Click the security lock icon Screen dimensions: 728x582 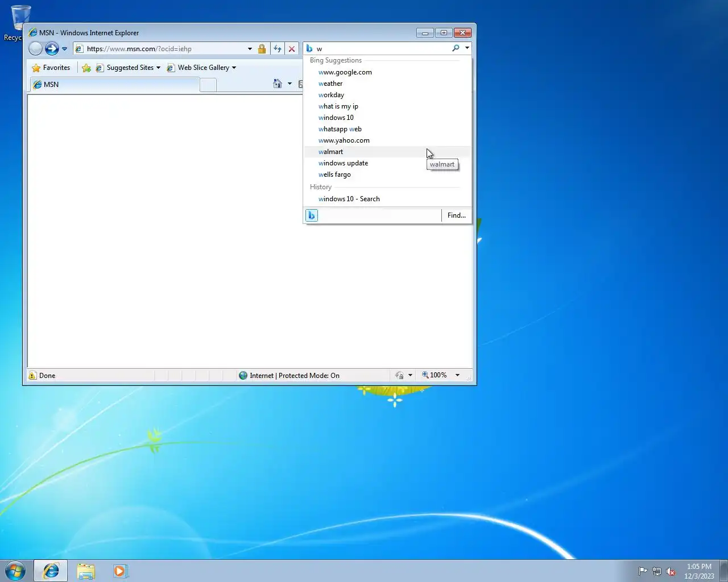pyautogui.click(x=262, y=49)
